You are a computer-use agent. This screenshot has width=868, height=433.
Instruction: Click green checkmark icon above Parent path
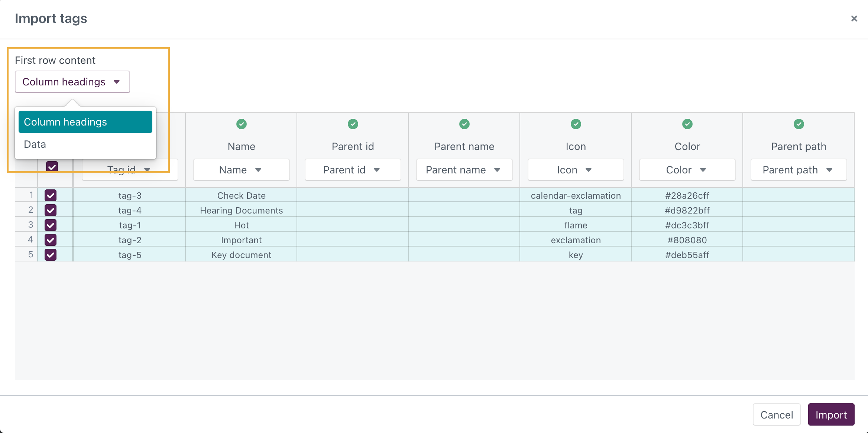(x=799, y=124)
